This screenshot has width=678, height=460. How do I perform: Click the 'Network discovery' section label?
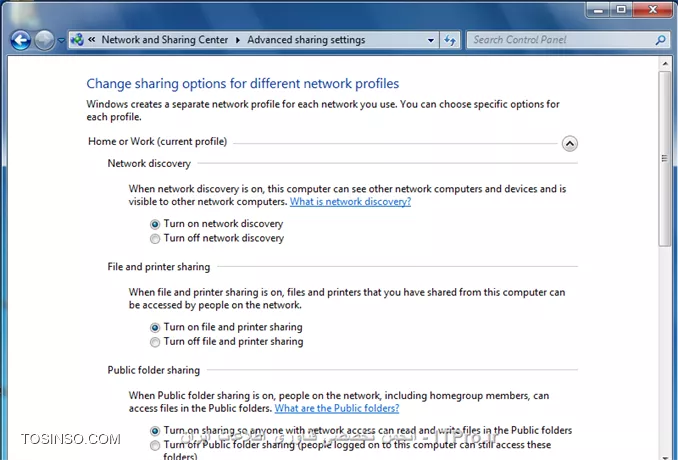coord(149,163)
